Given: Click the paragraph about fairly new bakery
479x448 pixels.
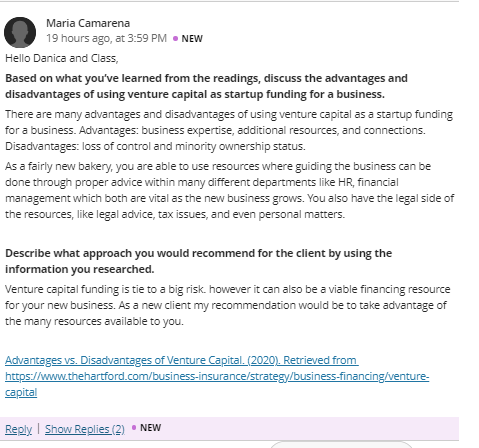Looking at the screenshot, I should 229,190.
